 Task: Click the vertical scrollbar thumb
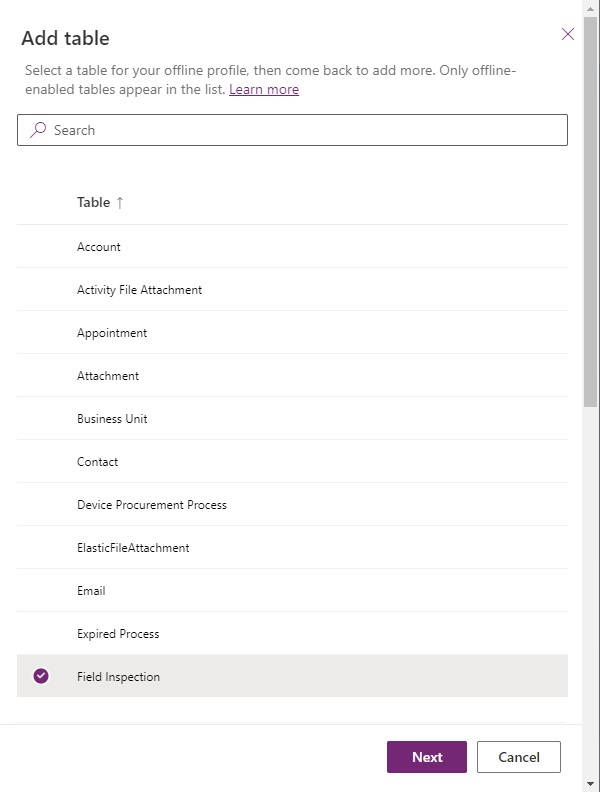coord(590,212)
